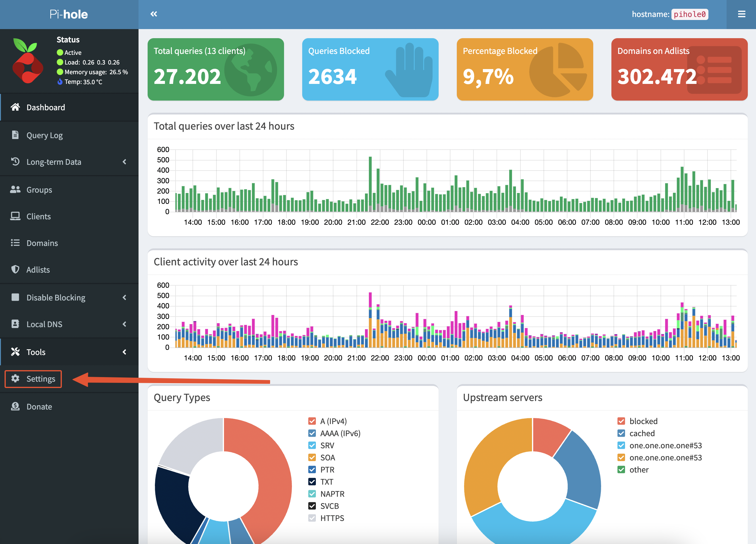Screen dimensions: 756x544
Task: Click the Total queries green box
Action: (216, 69)
